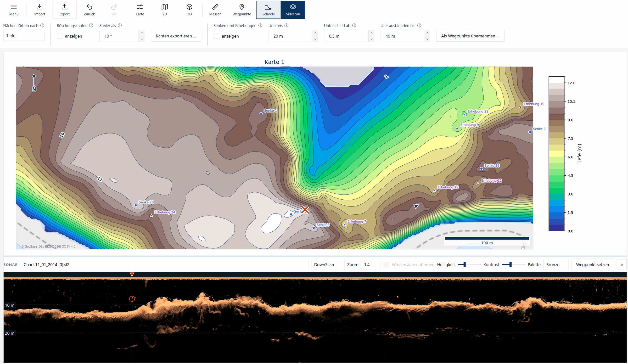Enable Senken und Erhebungen anzeigen checkbox

[216, 36]
